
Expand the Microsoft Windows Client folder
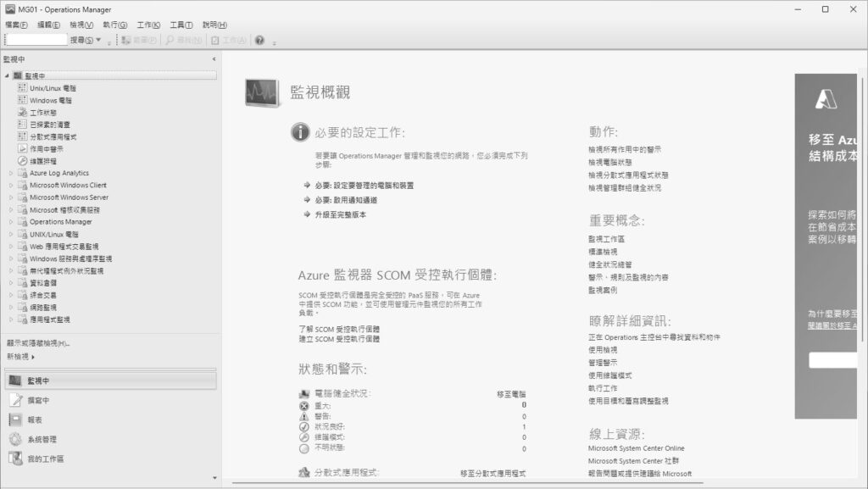[x=10, y=186]
